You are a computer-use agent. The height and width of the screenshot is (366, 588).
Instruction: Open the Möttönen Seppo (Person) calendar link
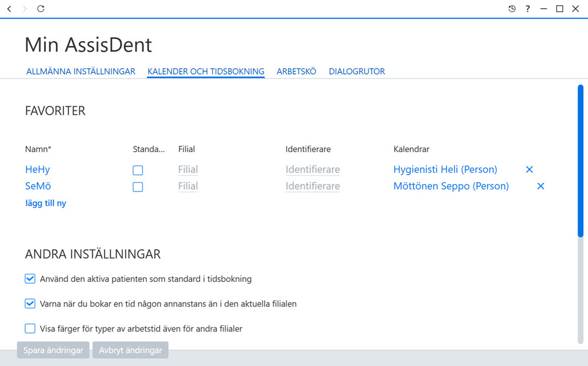point(451,186)
